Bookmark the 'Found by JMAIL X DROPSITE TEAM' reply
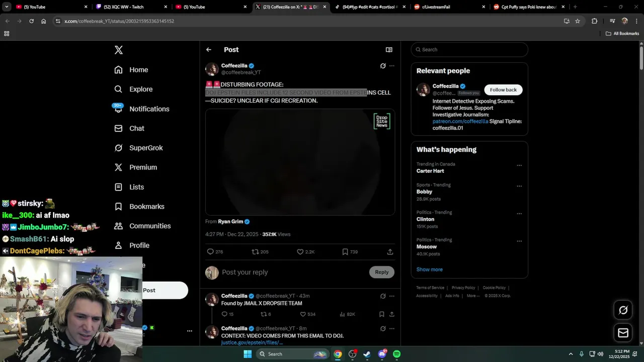The width and height of the screenshot is (644, 362). click(382, 314)
